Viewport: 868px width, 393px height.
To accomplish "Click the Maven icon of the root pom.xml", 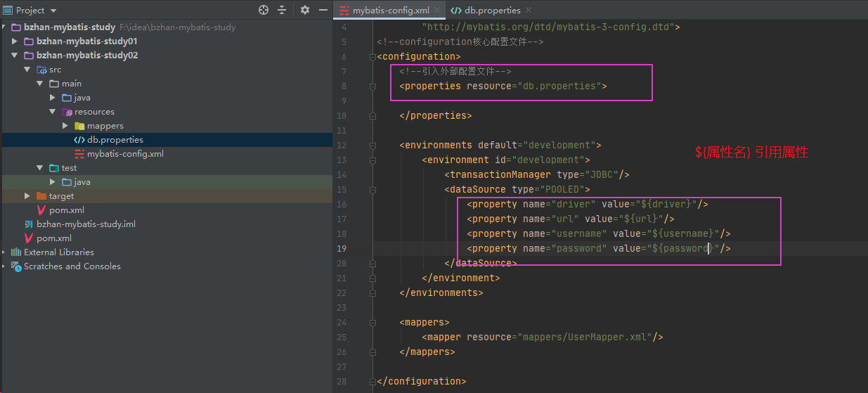I will (29, 238).
